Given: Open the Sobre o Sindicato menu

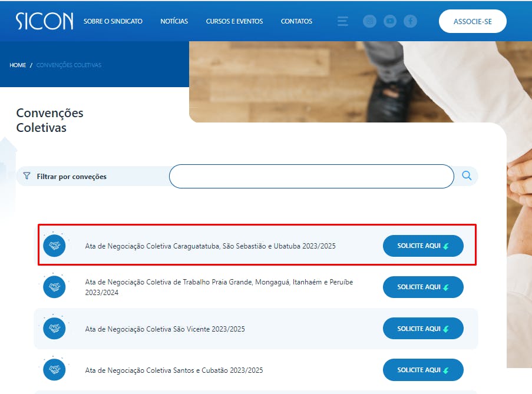Looking at the screenshot, I should click(x=113, y=21).
